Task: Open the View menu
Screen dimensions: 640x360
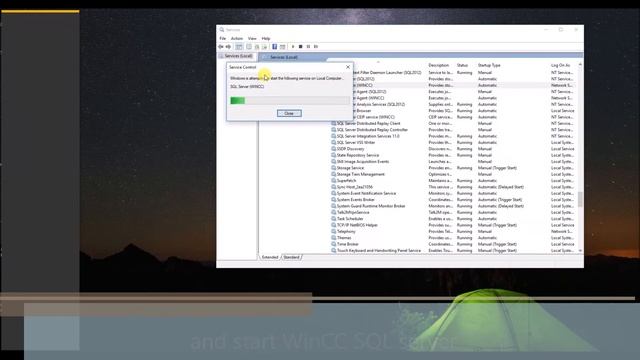Action: 252,38
